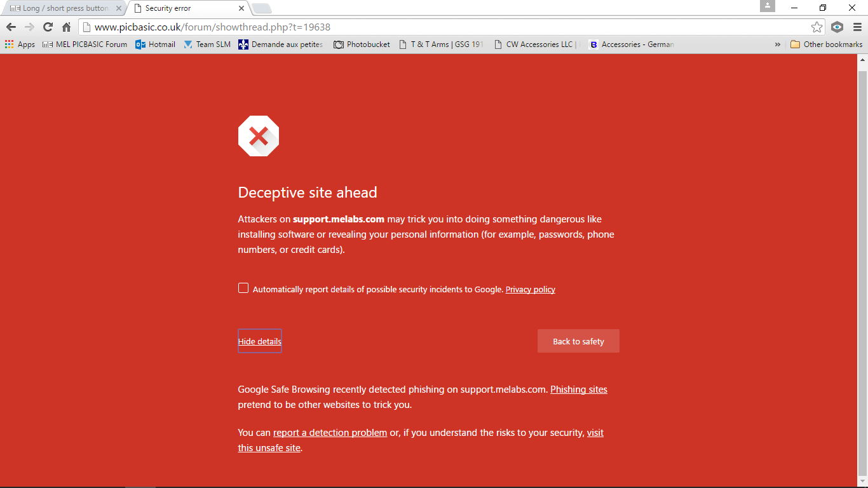The width and height of the screenshot is (868, 488).
Task: Open the Other bookmarks folder
Action: tap(827, 44)
